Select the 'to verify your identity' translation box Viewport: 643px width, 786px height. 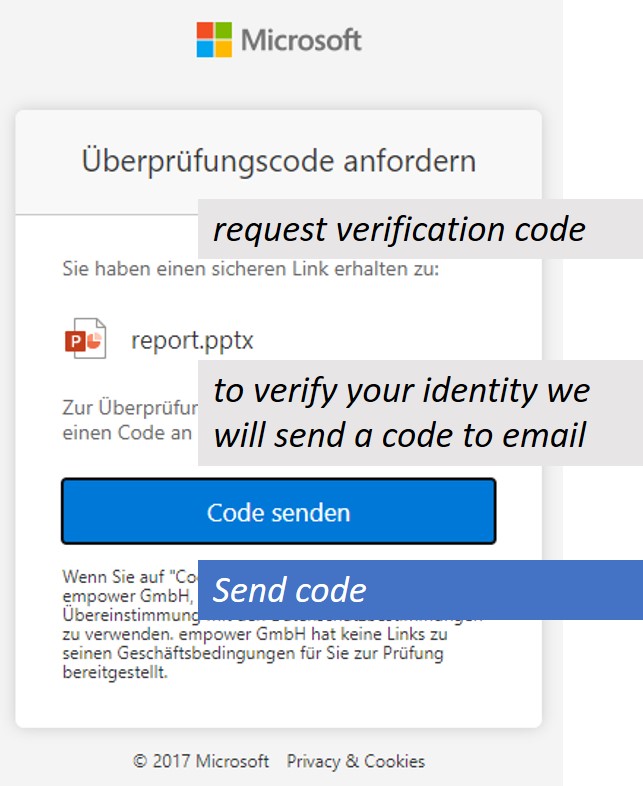420,412
